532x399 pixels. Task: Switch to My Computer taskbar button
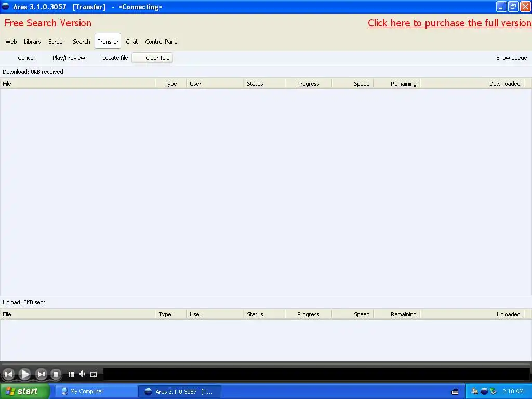coord(96,392)
